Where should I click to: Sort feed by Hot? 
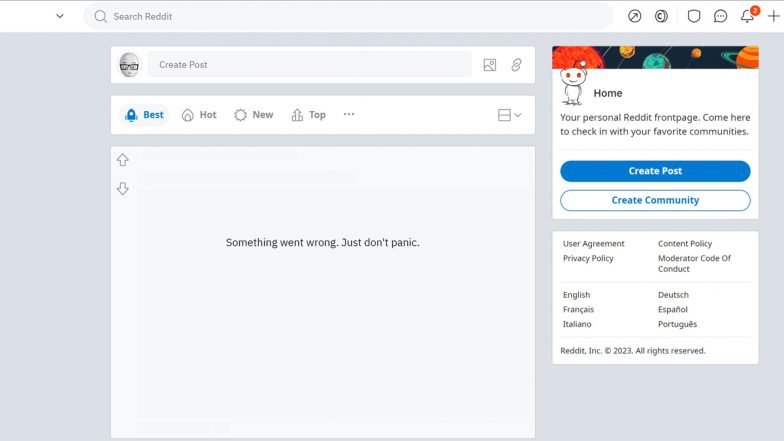coord(199,115)
